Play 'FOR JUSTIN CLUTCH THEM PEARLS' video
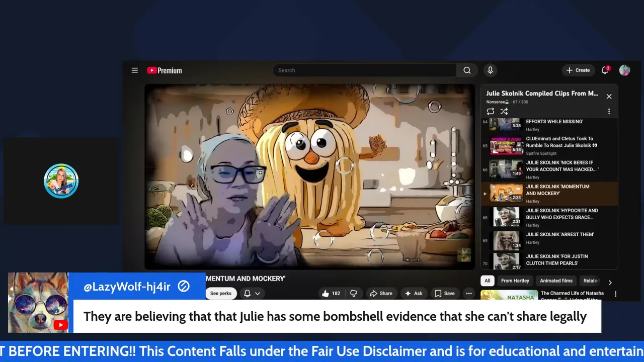The image size is (644, 362). [x=549, y=260]
